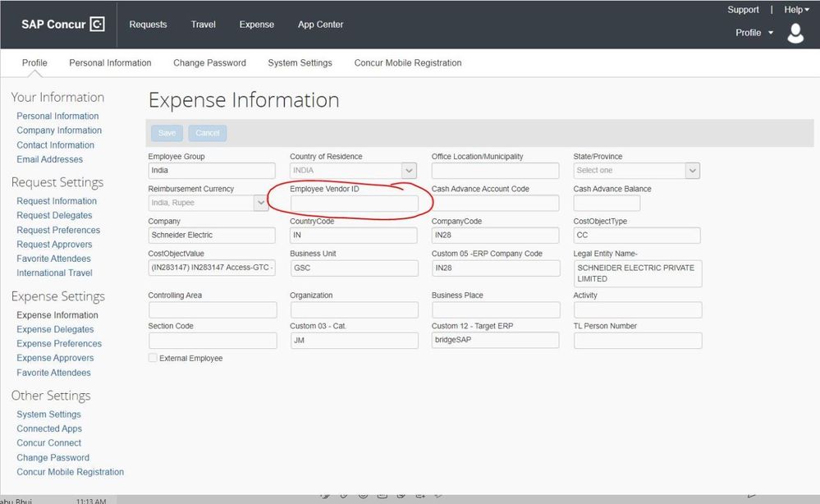This screenshot has height=504, width=820.
Task: Click the Cash Advance Balance field
Action: coord(607,203)
